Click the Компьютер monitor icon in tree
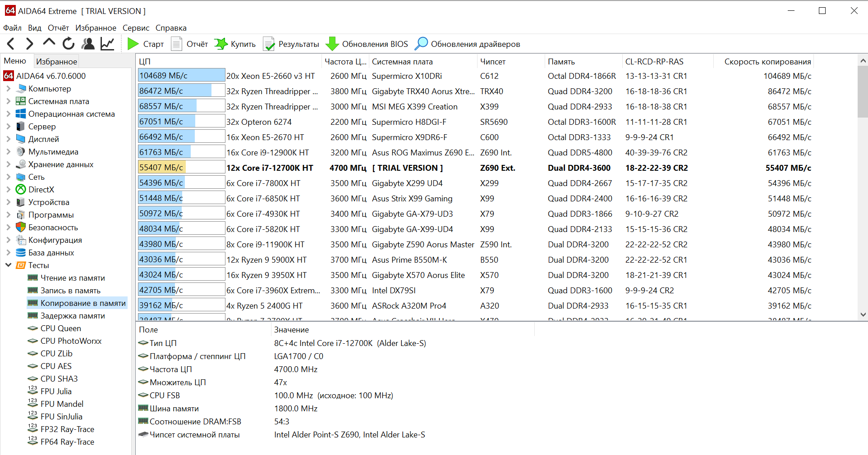Image resolution: width=868 pixels, height=455 pixels. click(x=21, y=89)
